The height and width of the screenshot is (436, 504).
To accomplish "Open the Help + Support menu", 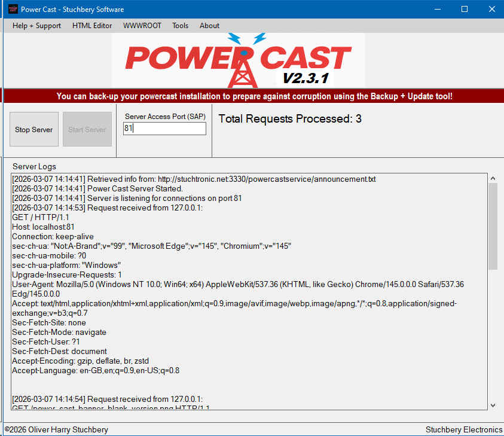I will click(36, 26).
